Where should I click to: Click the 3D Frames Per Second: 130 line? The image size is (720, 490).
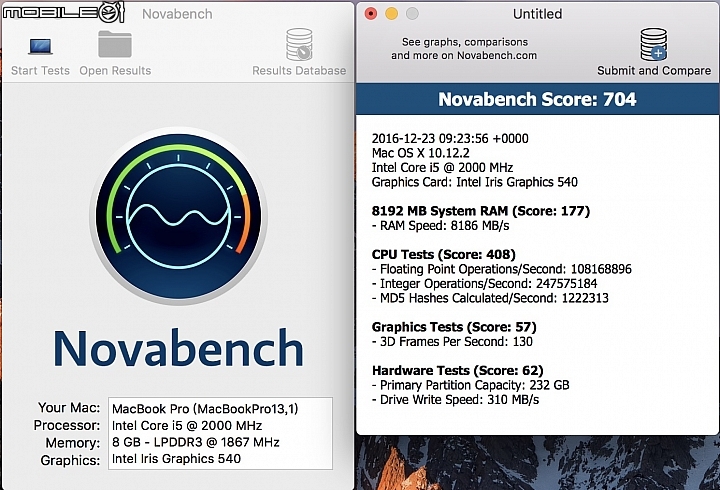[x=452, y=342]
